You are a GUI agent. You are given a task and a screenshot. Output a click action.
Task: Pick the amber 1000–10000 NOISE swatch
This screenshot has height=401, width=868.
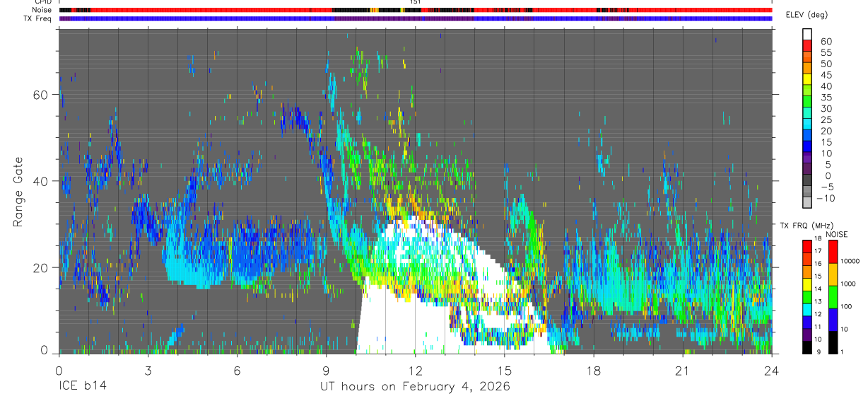tap(833, 274)
